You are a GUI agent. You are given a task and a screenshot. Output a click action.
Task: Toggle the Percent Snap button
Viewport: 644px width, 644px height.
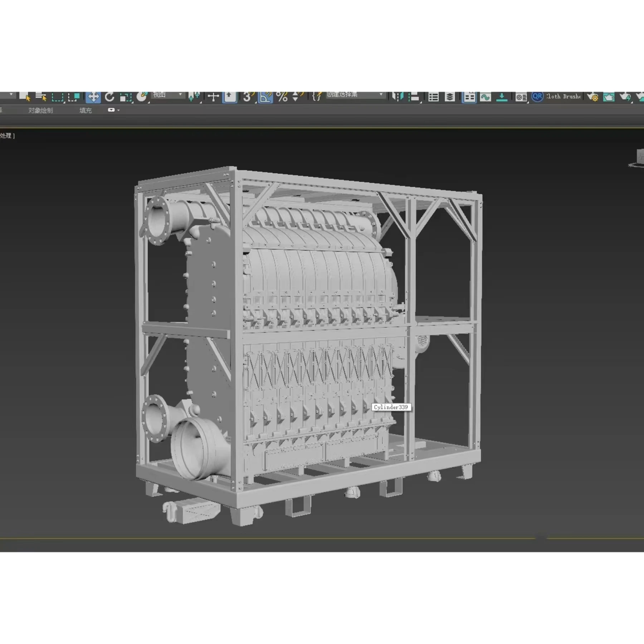point(282,97)
